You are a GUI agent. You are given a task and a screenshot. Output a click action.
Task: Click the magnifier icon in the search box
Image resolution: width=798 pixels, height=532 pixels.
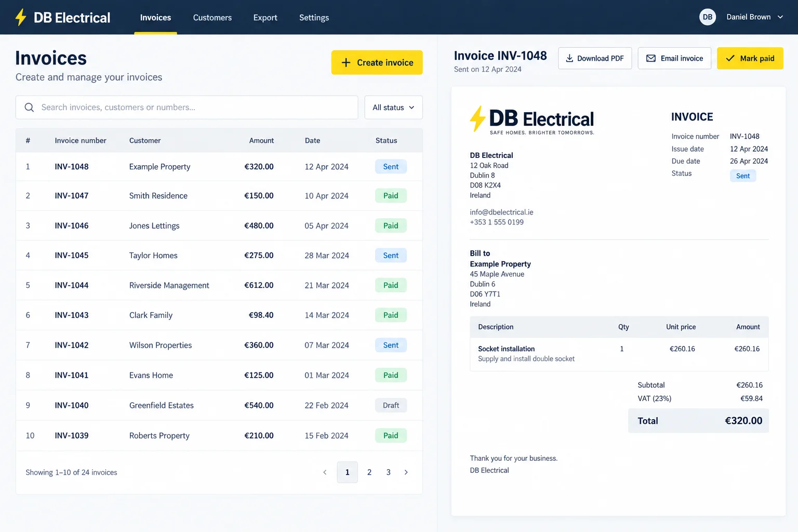pyautogui.click(x=30, y=108)
